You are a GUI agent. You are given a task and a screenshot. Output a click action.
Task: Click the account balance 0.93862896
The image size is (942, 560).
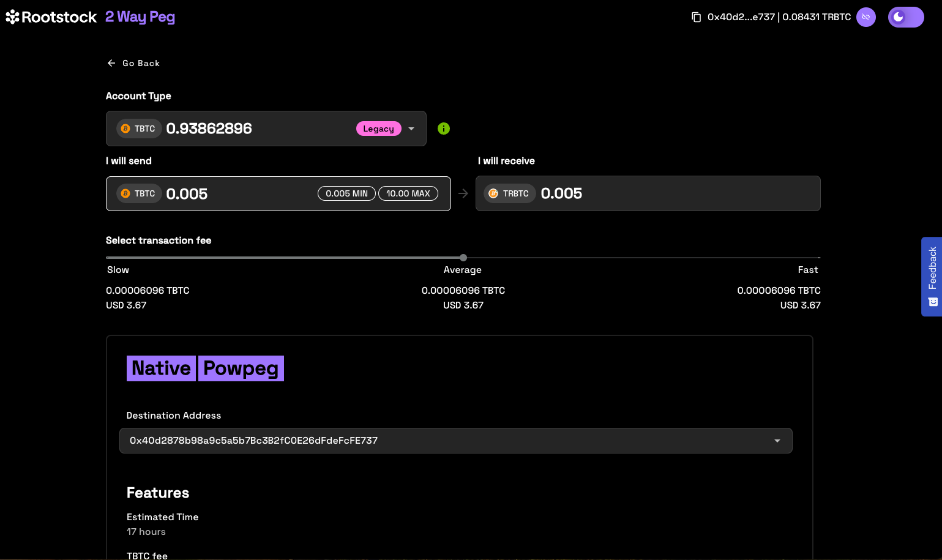click(209, 129)
